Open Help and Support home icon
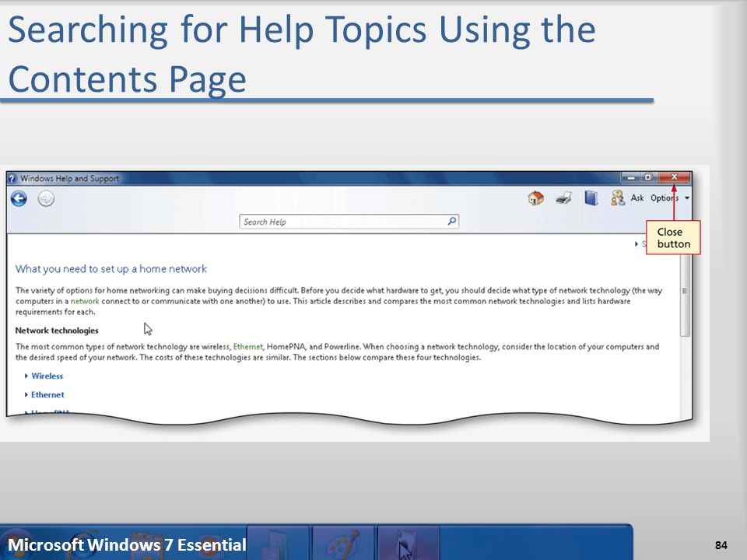The image size is (747, 560). (536, 198)
